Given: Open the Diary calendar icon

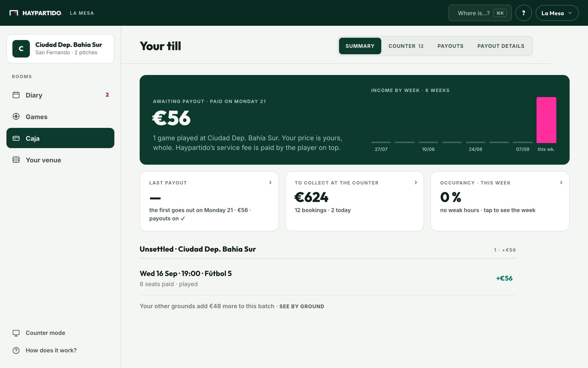Looking at the screenshot, I should pyautogui.click(x=16, y=95).
